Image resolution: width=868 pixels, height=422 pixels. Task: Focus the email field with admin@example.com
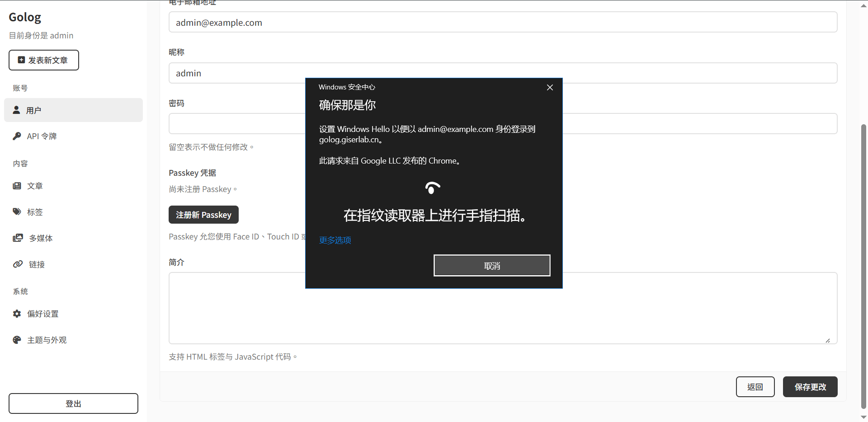[503, 22]
